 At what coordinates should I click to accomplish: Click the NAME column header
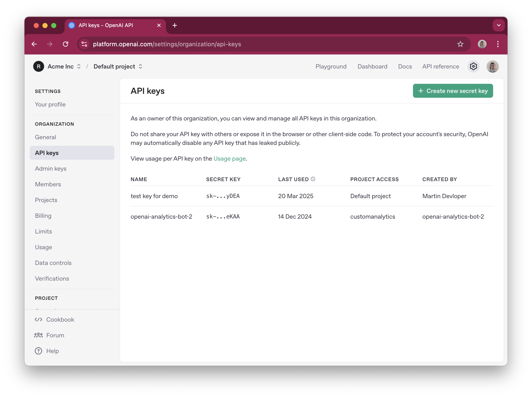139,179
